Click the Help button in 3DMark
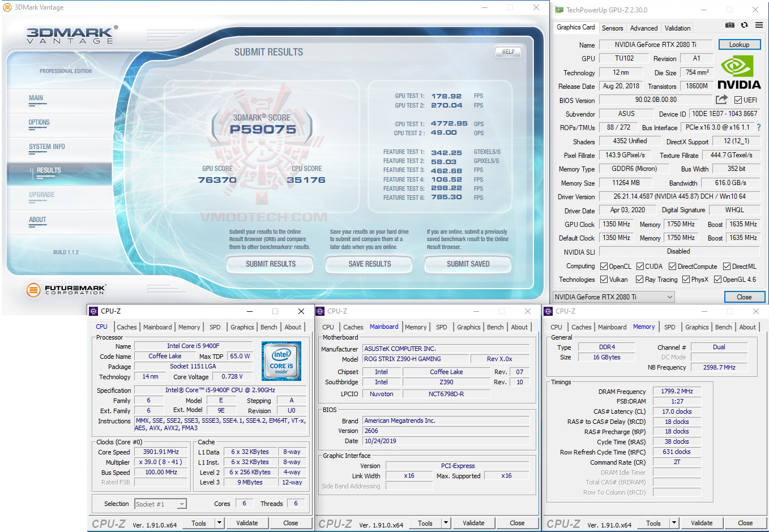This screenshot has width=769, height=532. (509, 52)
